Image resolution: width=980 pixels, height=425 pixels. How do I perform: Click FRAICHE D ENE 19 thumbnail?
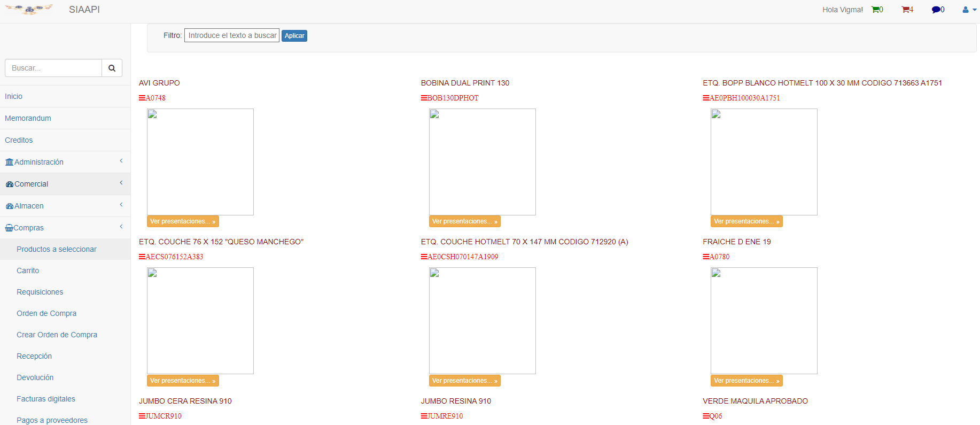pyautogui.click(x=764, y=321)
